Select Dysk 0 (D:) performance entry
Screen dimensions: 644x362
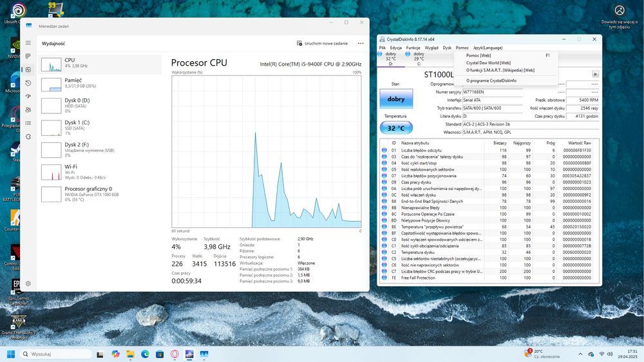point(100,106)
